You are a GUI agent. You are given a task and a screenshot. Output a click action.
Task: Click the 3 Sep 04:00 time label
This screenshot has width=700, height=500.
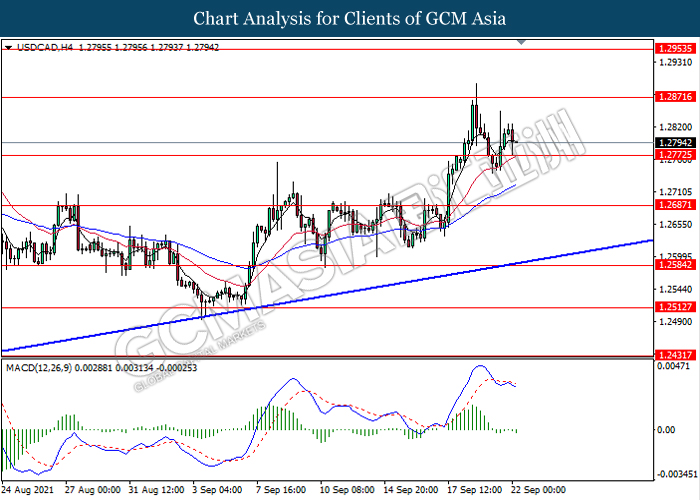coord(217,490)
